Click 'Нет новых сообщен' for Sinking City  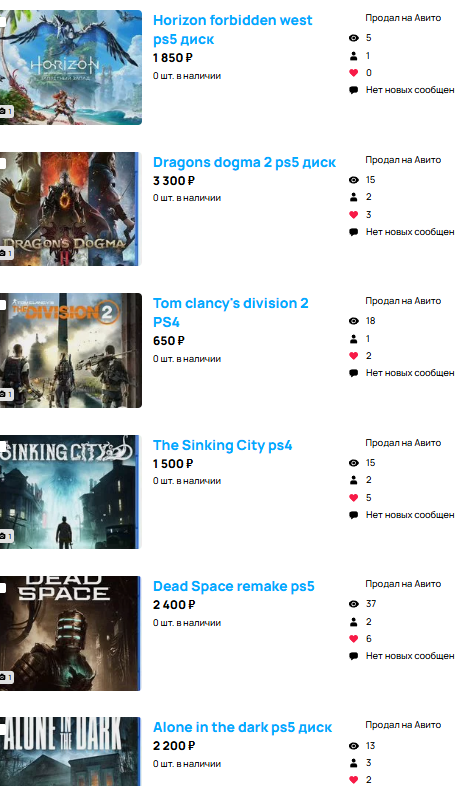tap(410, 515)
